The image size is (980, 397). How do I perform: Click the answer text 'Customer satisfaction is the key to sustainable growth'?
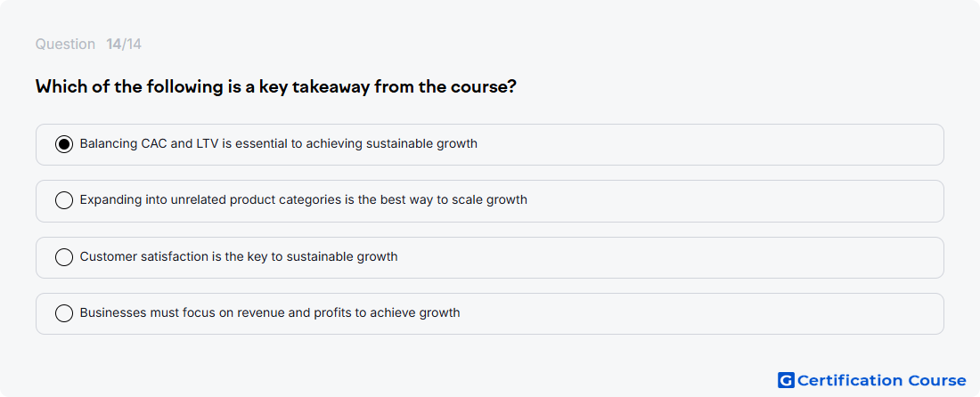click(239, 256)
